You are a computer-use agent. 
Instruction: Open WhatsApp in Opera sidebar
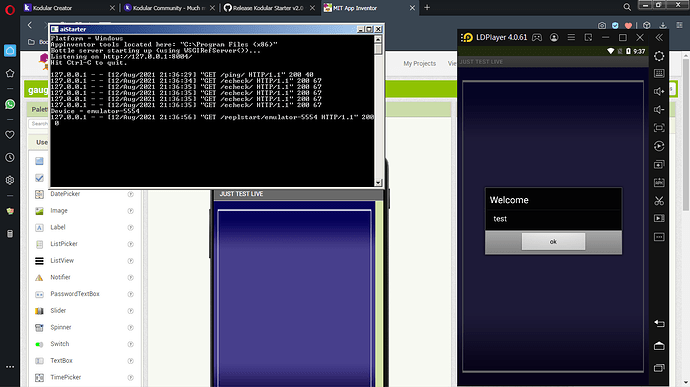pyautogui.click(x=10, y=104)
